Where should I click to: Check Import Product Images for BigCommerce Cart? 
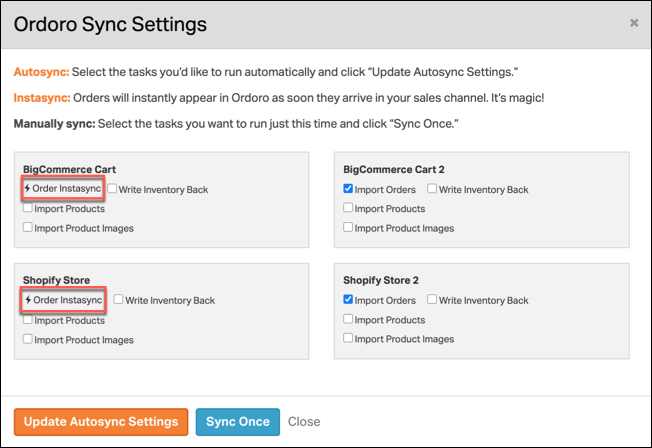pyautogui.click(x=27, y=227)
